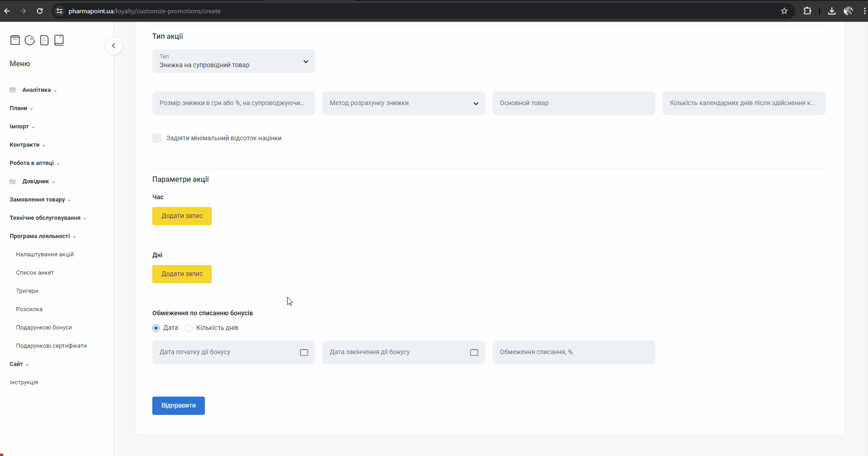Click the Параметри акції heading
Viewport: 868px width, 456px height.
point(181,180)
